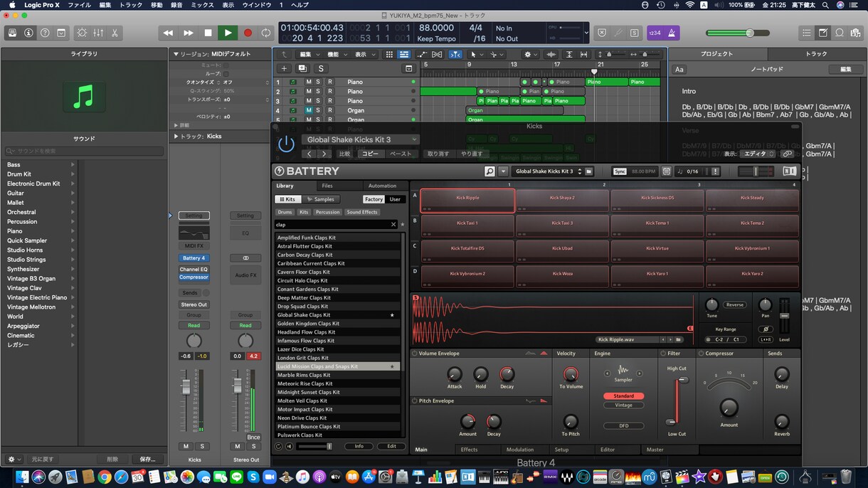
Task: Open the 編集 dropdown in tracks area
Action: [308, 55]
